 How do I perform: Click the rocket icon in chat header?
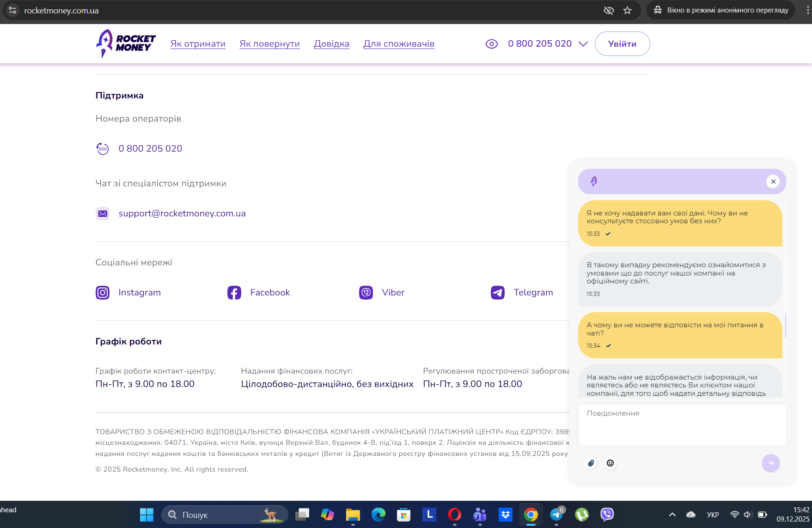594,181
